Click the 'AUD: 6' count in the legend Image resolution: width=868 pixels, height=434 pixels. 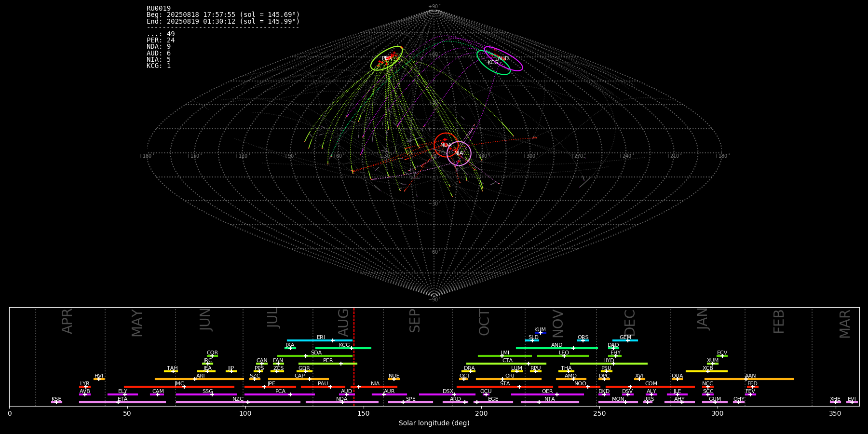159,53
